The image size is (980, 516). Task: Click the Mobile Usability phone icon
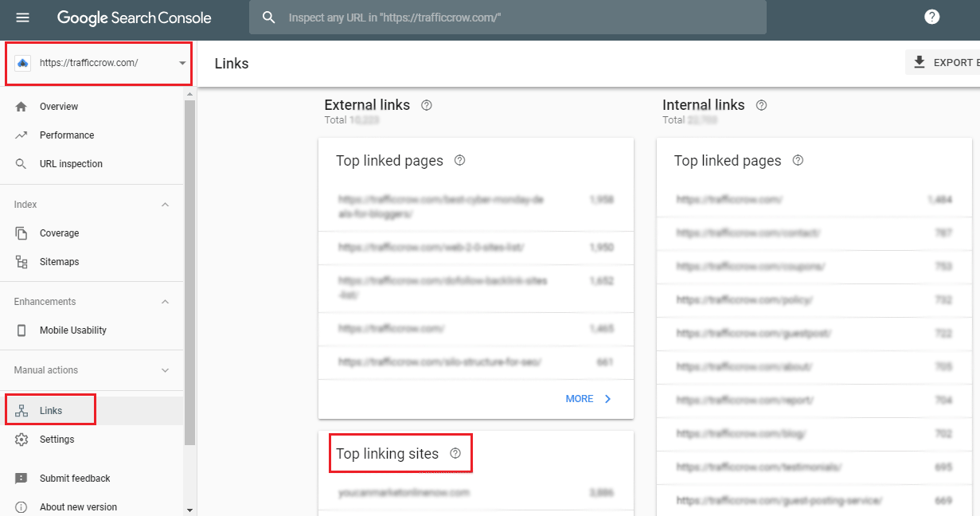[x=21, y=330]
